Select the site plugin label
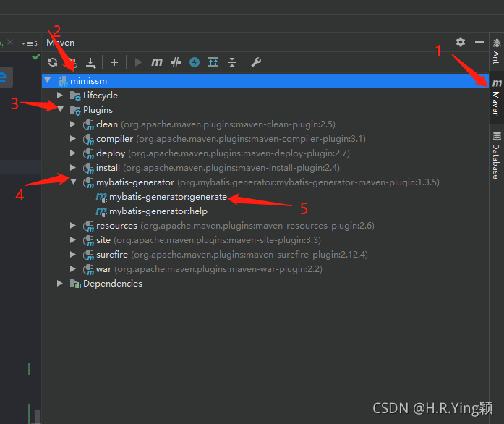The image size is (504, 424). coord(103,240)
